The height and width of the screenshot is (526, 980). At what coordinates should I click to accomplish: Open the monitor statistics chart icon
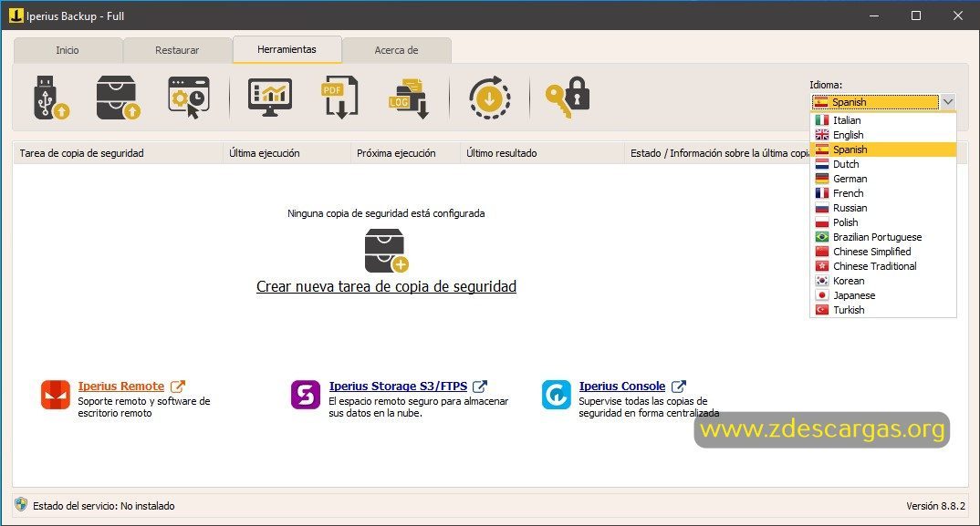pyautogui.click(x=269, y=98)
